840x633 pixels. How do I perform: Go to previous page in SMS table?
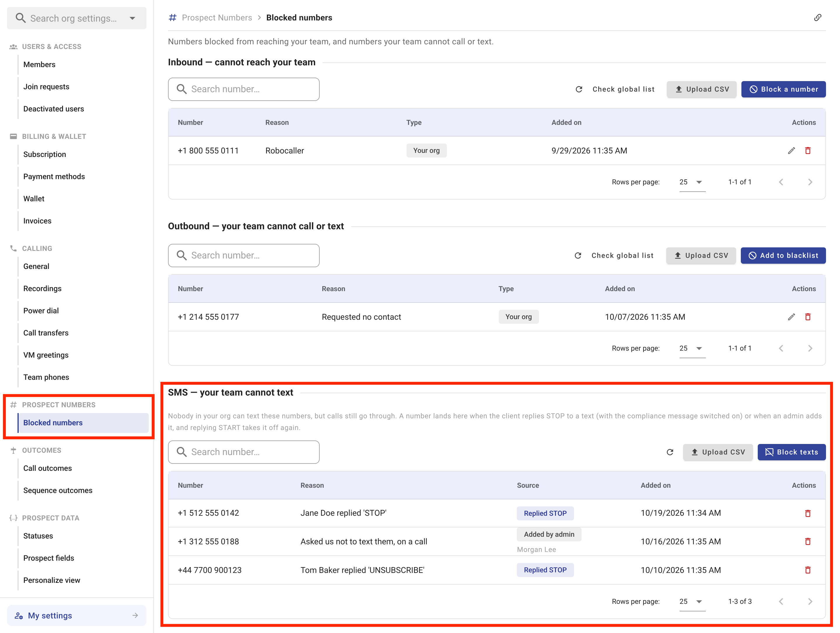click(781, 601)
